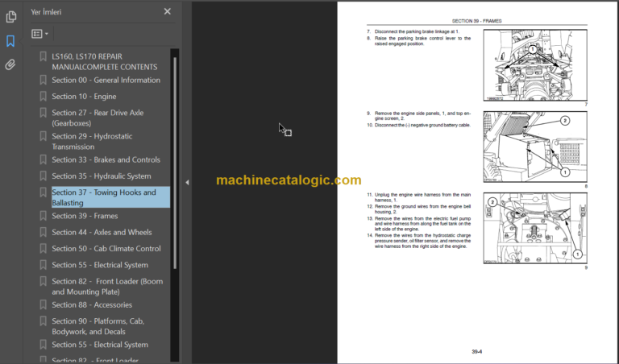This screenshot has height=364, width=619.
Task: Go to Section 00 - General Information
Action: click(x=106, y=80)
